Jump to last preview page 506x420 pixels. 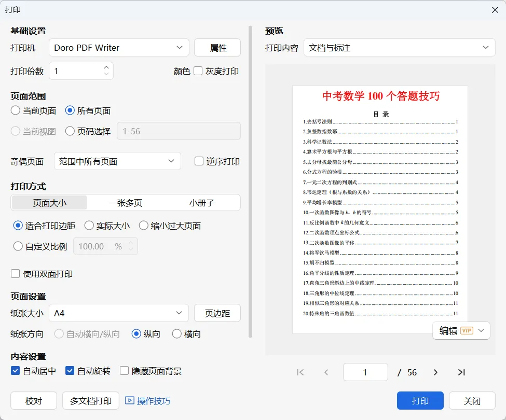pos(461,372)
